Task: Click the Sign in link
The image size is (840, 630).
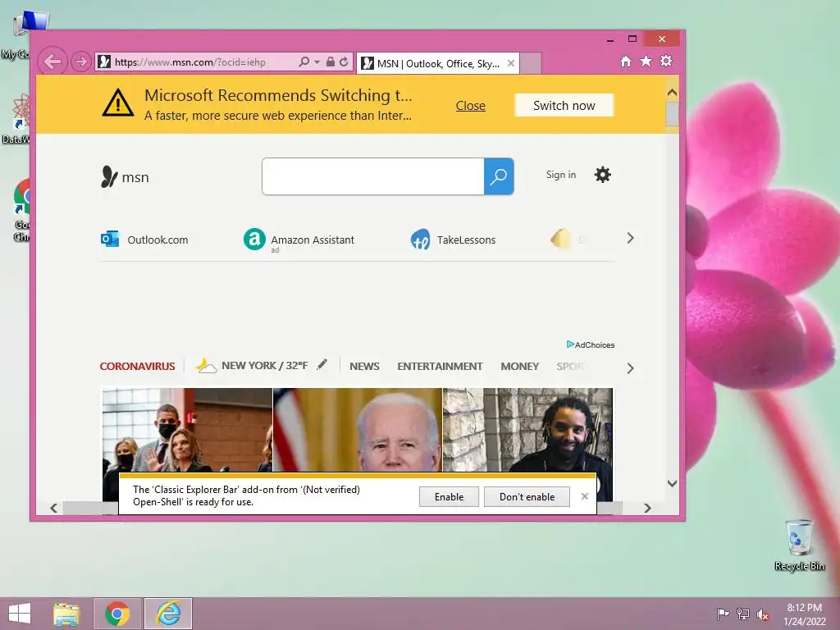Action: pyautogui.click(x=561, y=175)
